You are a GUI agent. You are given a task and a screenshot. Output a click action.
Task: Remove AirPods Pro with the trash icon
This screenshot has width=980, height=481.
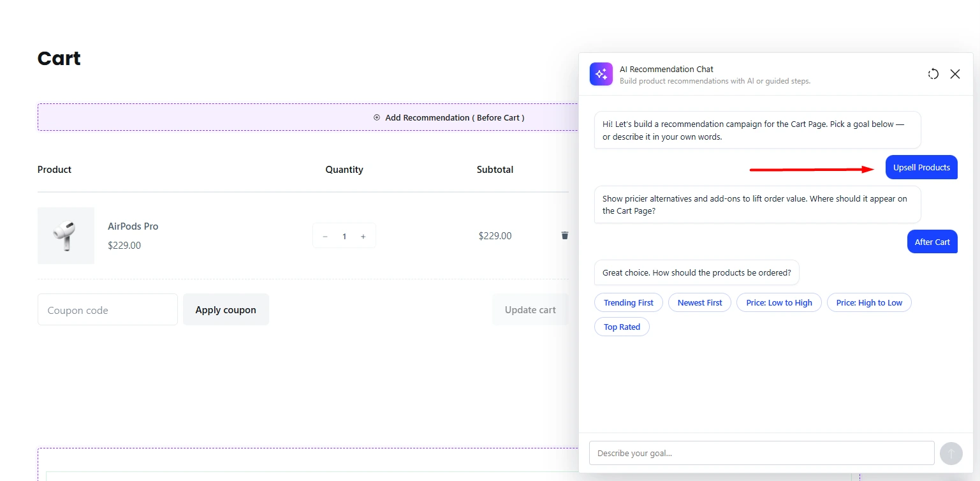(564, 235)
